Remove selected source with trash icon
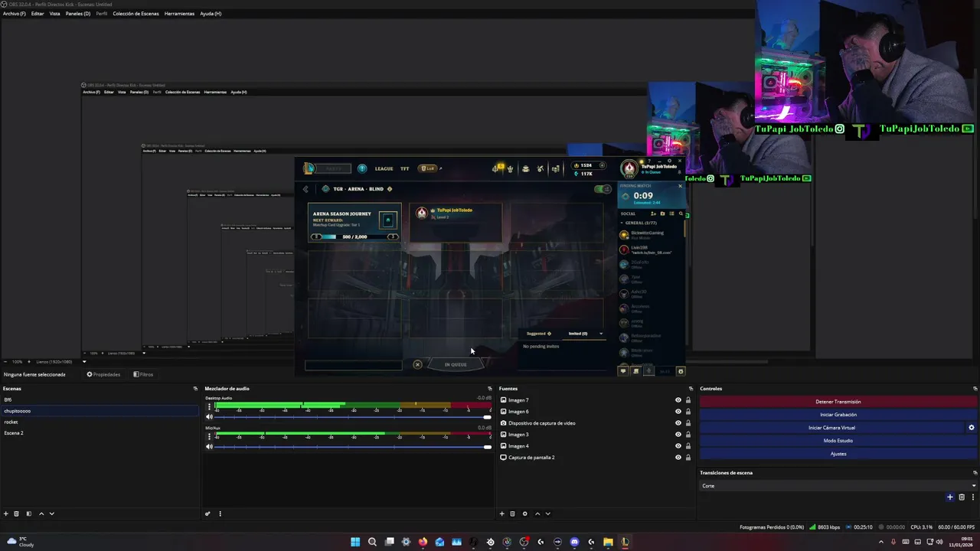This screenshot has height=551, width=980. click(513, 514)
